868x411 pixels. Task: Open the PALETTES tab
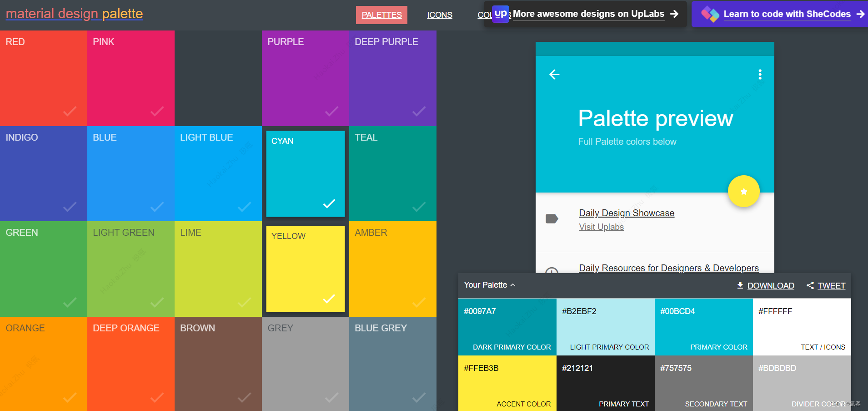click(x=381, y=15)
